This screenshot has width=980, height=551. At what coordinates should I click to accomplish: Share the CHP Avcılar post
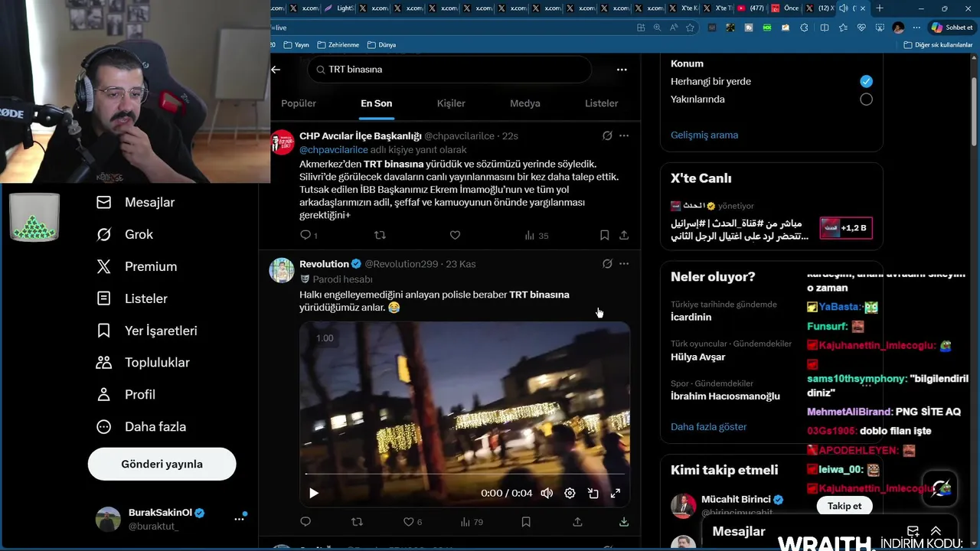pyautogui.click(x=624, y=235)
